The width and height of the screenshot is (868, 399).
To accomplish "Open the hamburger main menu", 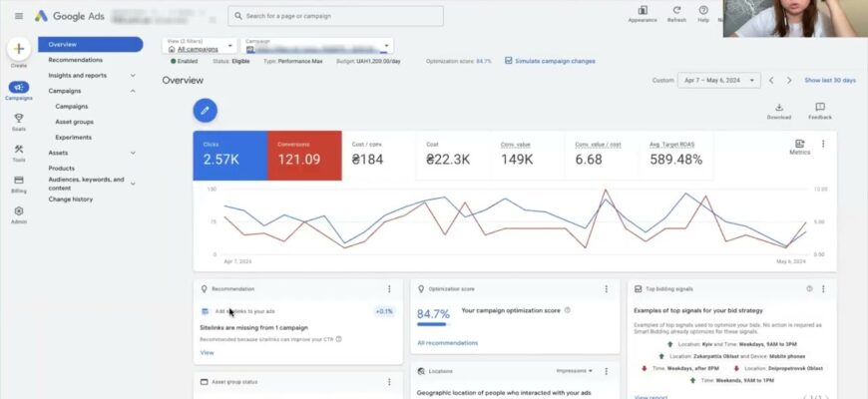I will click(x=18, y=16).
